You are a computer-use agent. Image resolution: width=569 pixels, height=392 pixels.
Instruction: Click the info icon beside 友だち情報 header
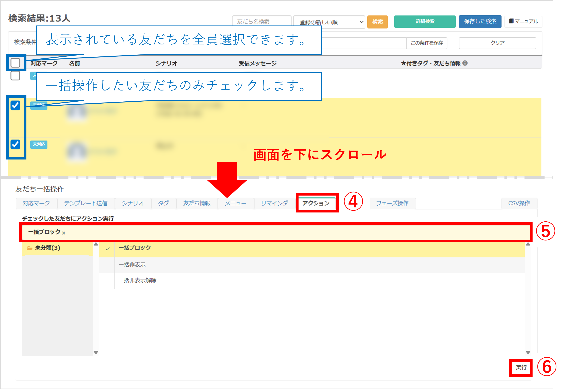(465, 63)
